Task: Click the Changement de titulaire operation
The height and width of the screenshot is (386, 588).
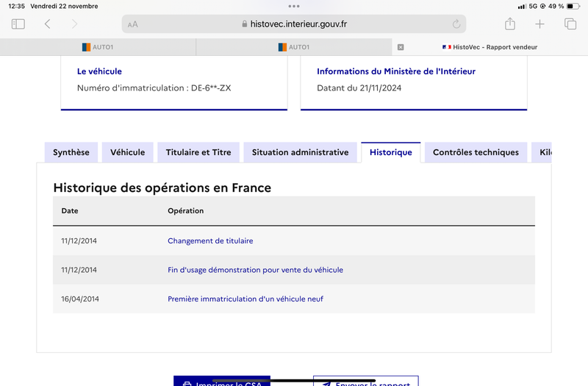Action: (210, 241)
